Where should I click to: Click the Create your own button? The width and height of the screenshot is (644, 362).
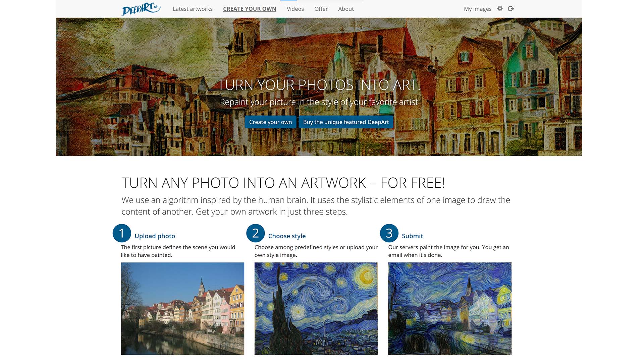click(x=270, y=122)
